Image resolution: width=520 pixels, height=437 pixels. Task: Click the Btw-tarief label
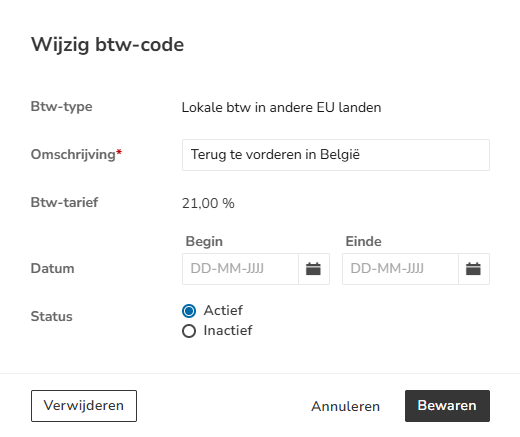click(x=64, y=202)
